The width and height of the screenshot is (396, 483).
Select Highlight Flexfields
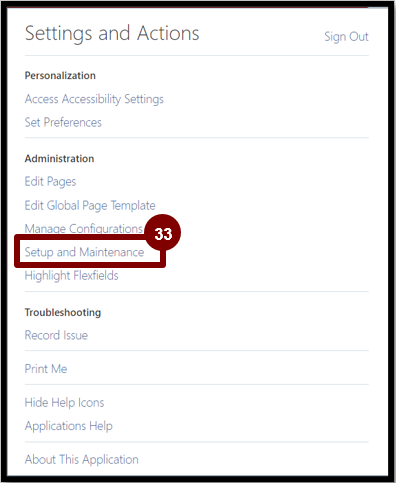71,276
